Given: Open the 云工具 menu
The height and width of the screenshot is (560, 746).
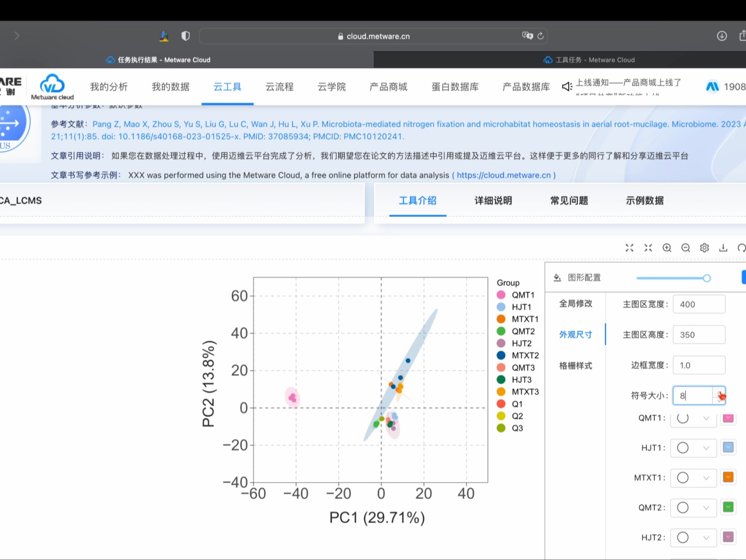Looking at the screenshot, I should (228, 87).
